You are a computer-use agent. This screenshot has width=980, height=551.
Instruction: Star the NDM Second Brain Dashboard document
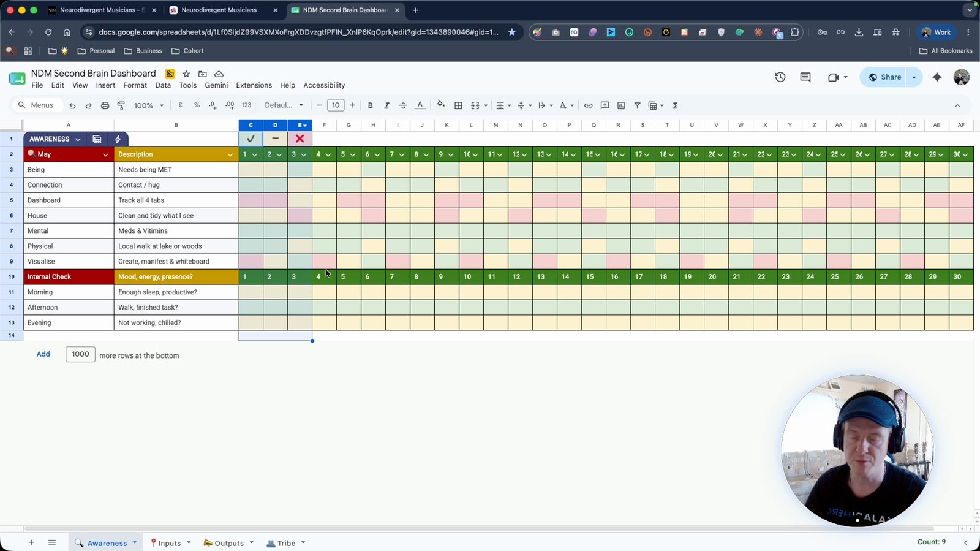(x=186, y=74)
